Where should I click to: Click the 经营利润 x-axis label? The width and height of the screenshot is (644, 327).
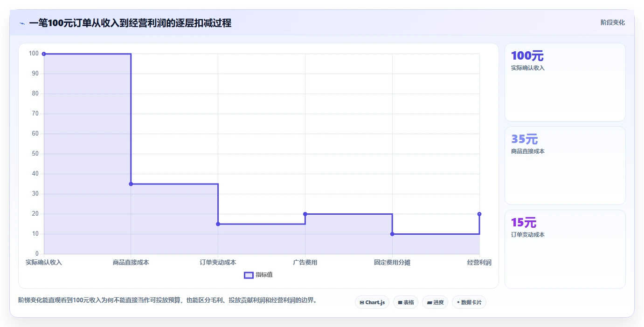click(x=479, y=263)
